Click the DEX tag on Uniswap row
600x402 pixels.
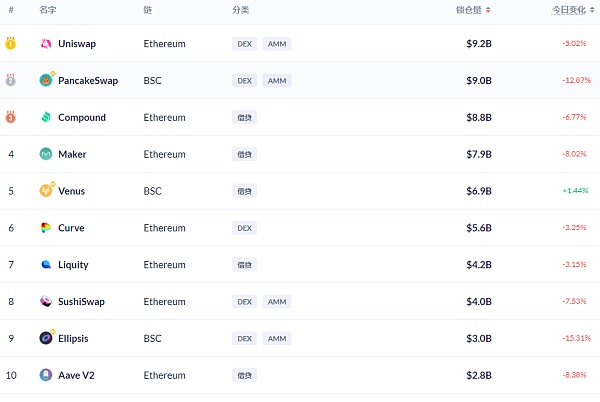245,44
